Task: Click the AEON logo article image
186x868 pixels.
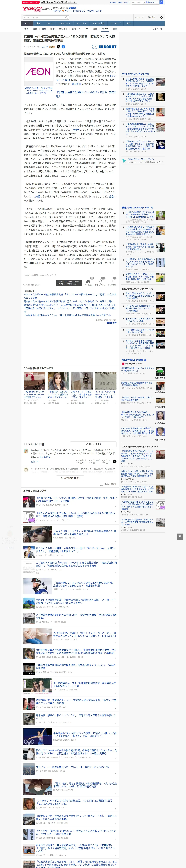Action: point(39,71)
